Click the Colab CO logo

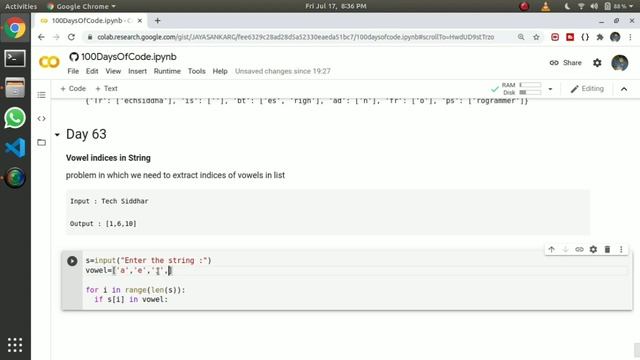click(x=49, y=62)
